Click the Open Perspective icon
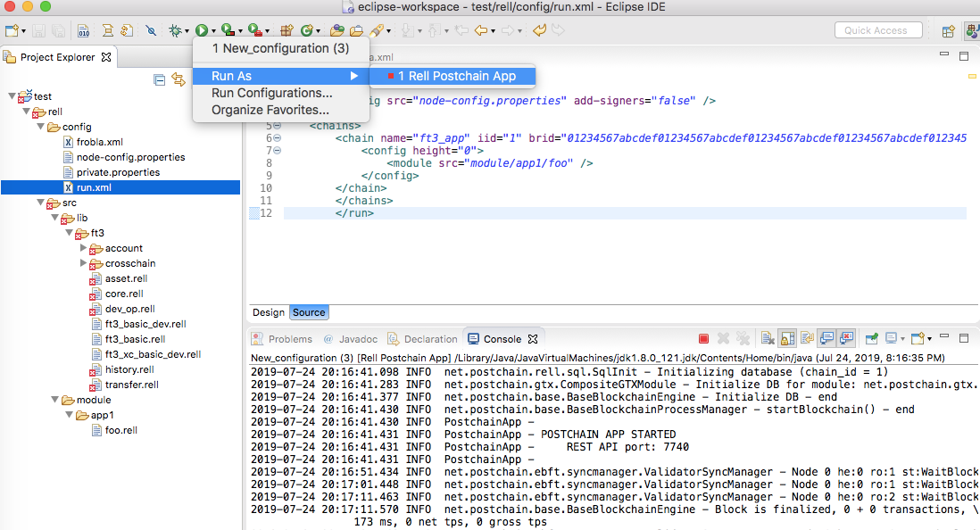Viewport: 980px width, 530px height. tap(948, 30)
